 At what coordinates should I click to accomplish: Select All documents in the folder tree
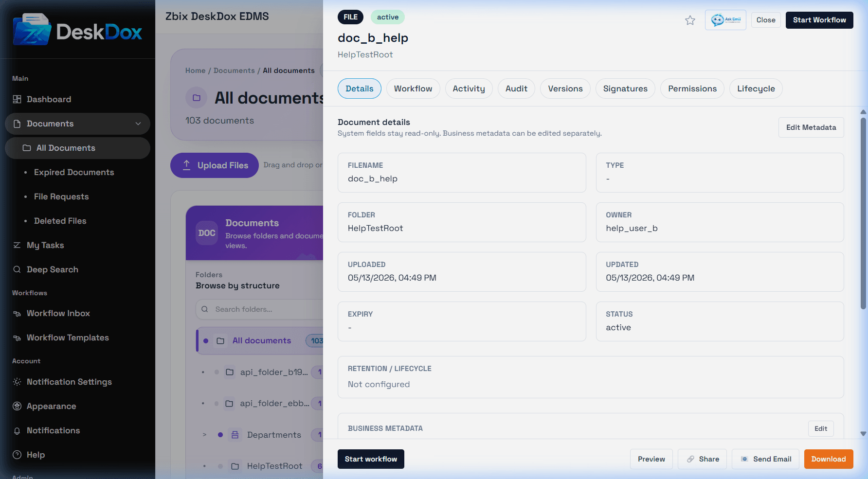pyautogui.click(x=260, y=341)
